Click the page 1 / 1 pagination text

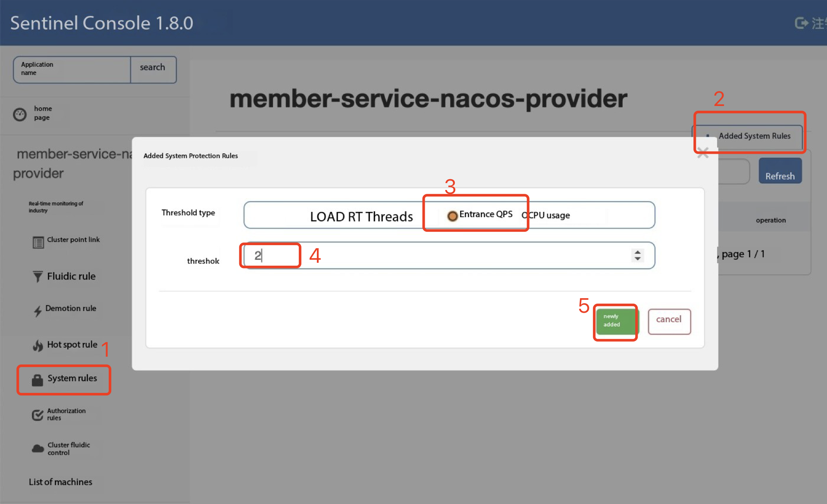(x=743, y=254)
